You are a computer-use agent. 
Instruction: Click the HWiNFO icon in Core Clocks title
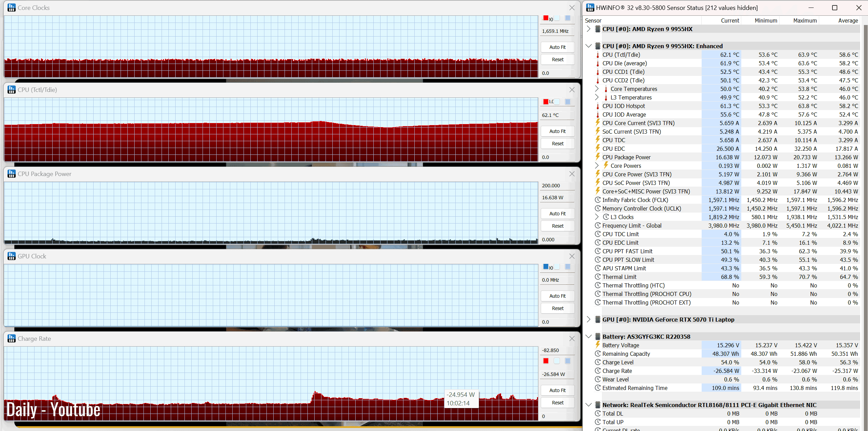11,8
